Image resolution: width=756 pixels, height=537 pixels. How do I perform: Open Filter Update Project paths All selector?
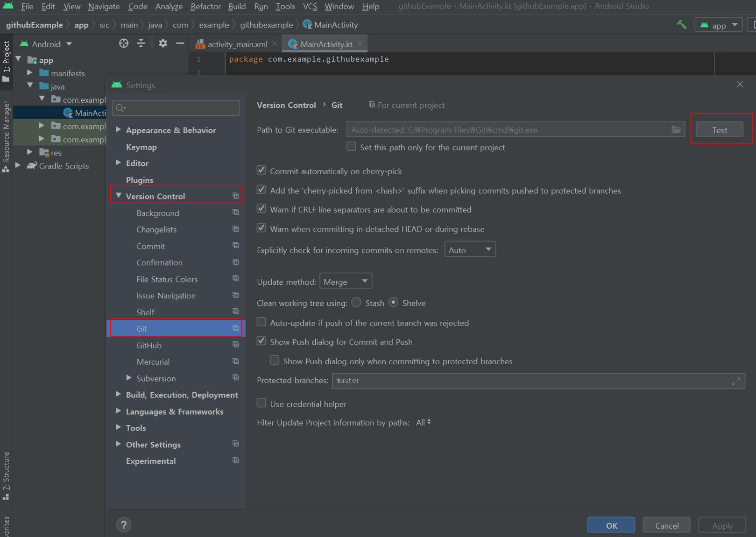point(423,422)
